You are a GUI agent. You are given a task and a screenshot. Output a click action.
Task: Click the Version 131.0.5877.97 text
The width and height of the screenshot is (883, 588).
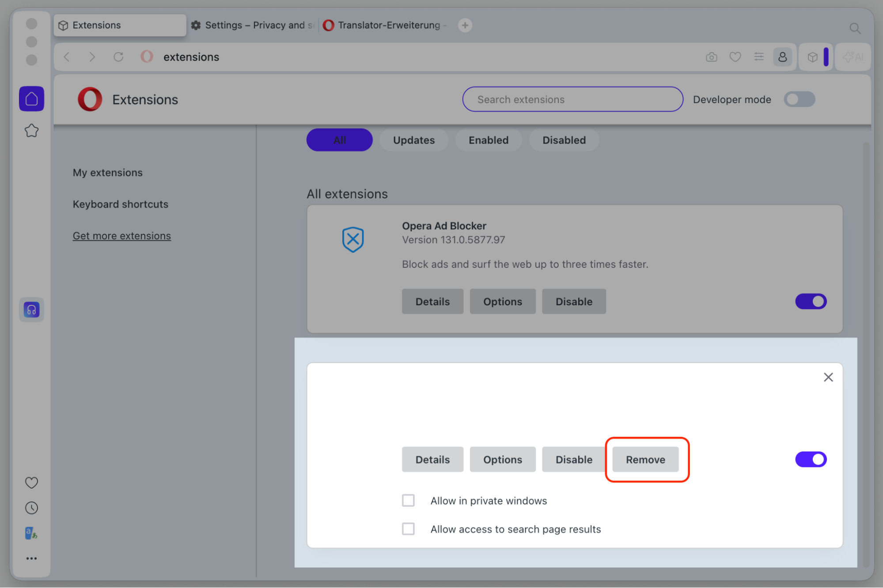tap(453, 240)
